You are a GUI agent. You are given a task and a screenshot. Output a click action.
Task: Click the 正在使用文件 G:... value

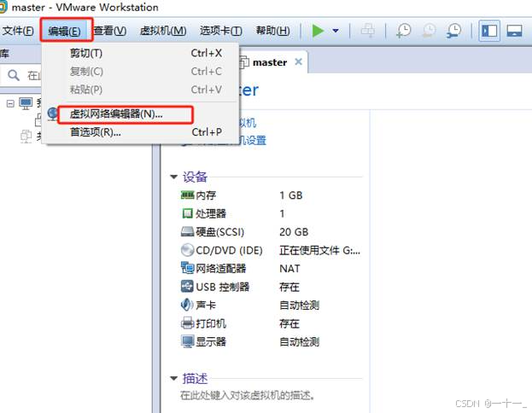click(x=320, y=250)
